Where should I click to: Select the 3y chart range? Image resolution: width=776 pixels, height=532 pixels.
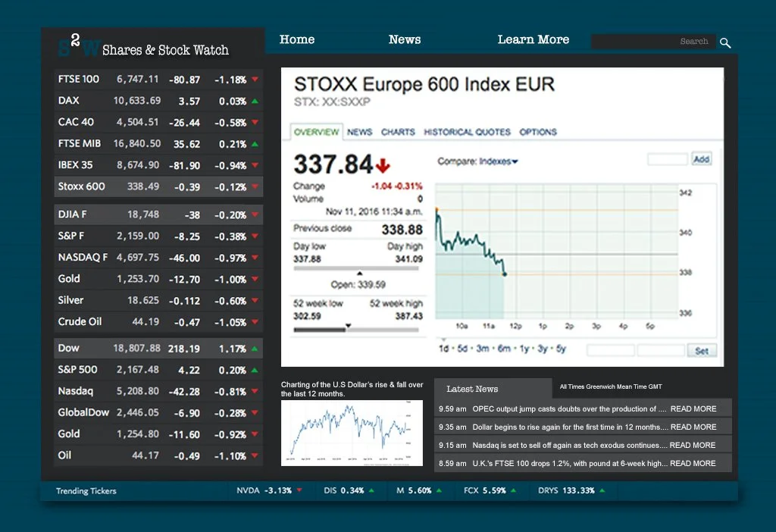point(543,349)
